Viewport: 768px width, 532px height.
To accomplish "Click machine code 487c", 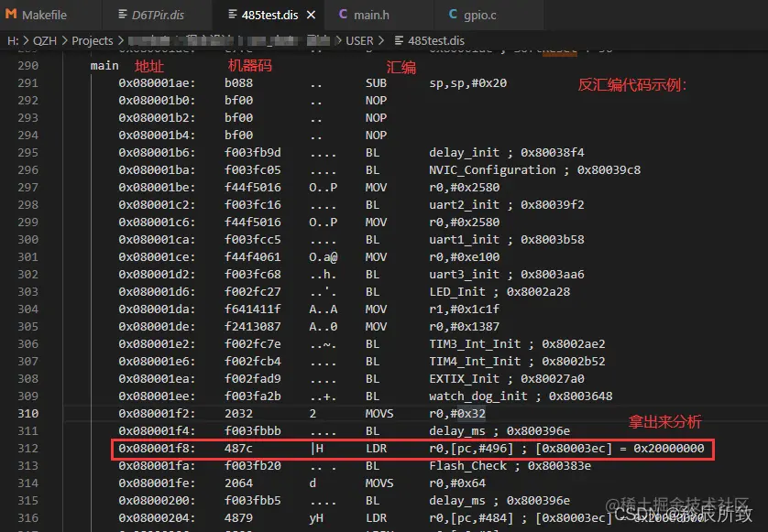I will (238, 449).
